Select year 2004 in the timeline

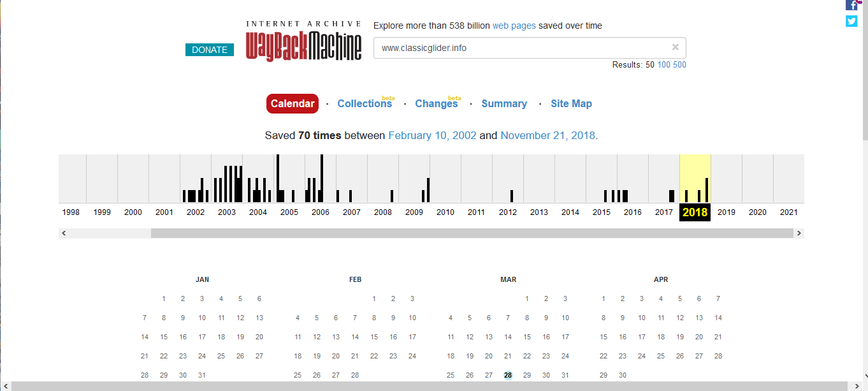(258, 212)
